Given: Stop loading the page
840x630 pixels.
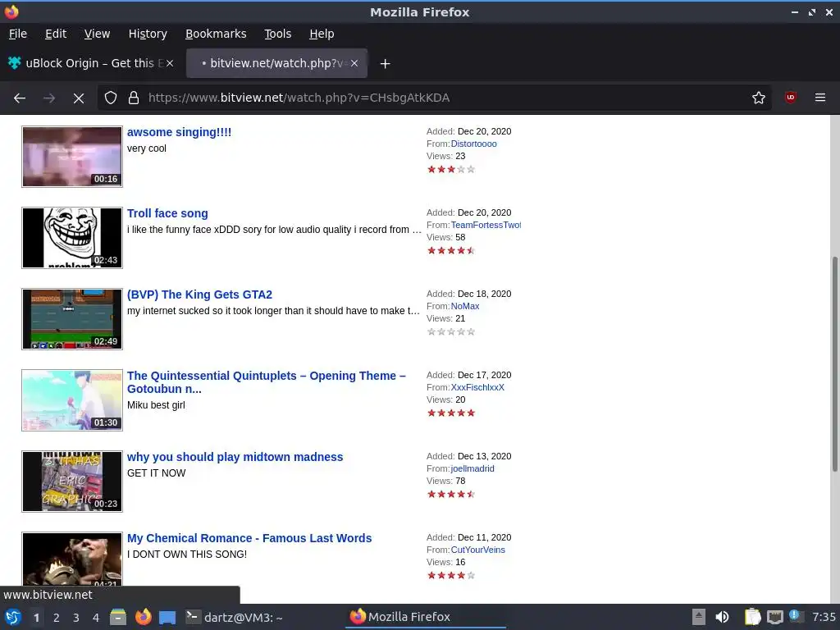Looking at the screenshot, I should point(78,98).
